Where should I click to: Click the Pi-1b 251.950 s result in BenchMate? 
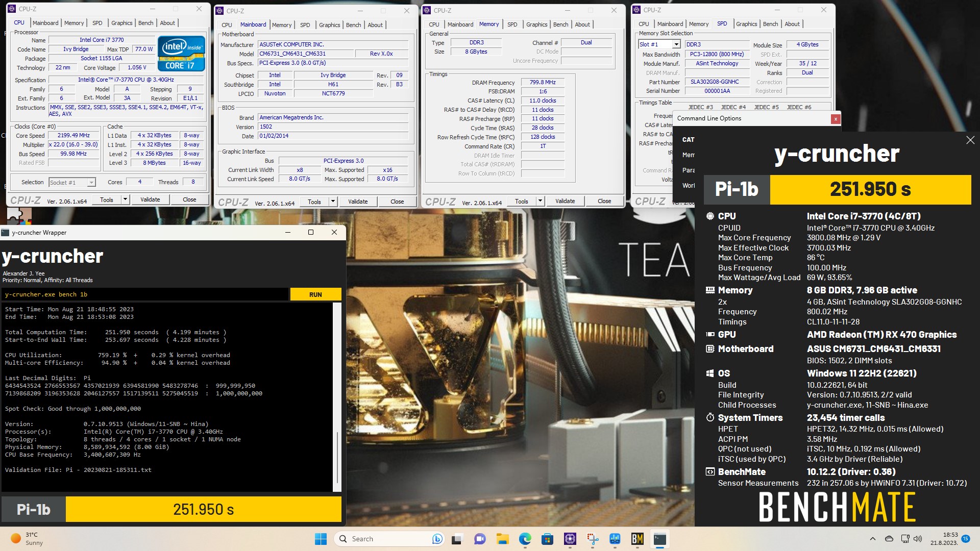837,189
